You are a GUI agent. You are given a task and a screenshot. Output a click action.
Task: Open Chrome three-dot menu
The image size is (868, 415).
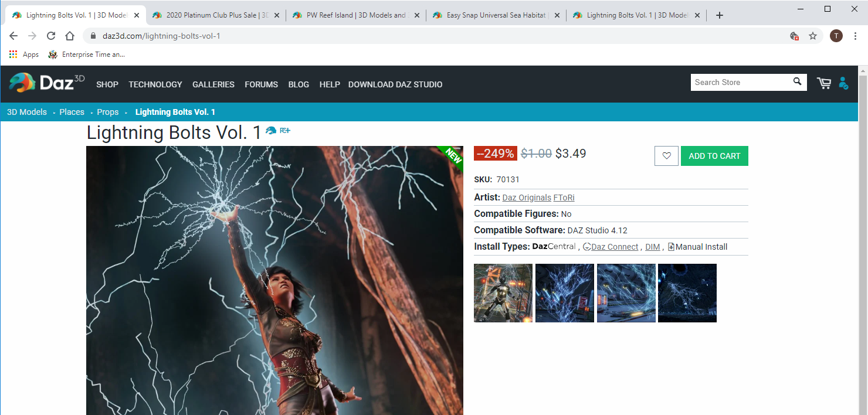click(856, 36)
